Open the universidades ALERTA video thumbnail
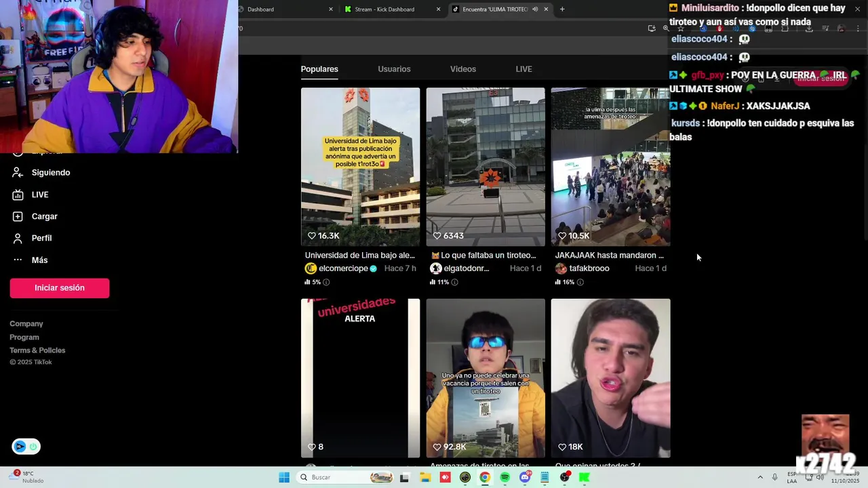Screen dimensions: 868x488 360,378
